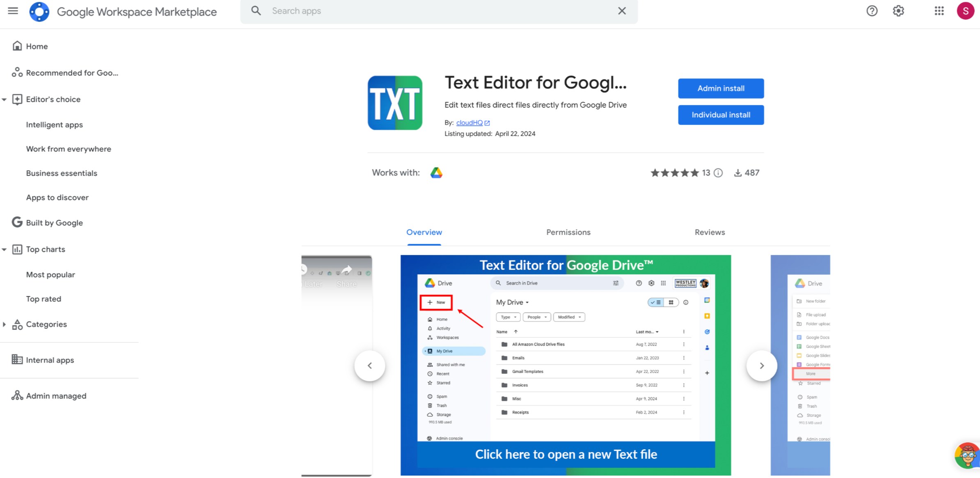Image resolution: width=980 pixels, height=478 pixels.
Task: Go to Home in sidebar
Action: click(37, 46)
